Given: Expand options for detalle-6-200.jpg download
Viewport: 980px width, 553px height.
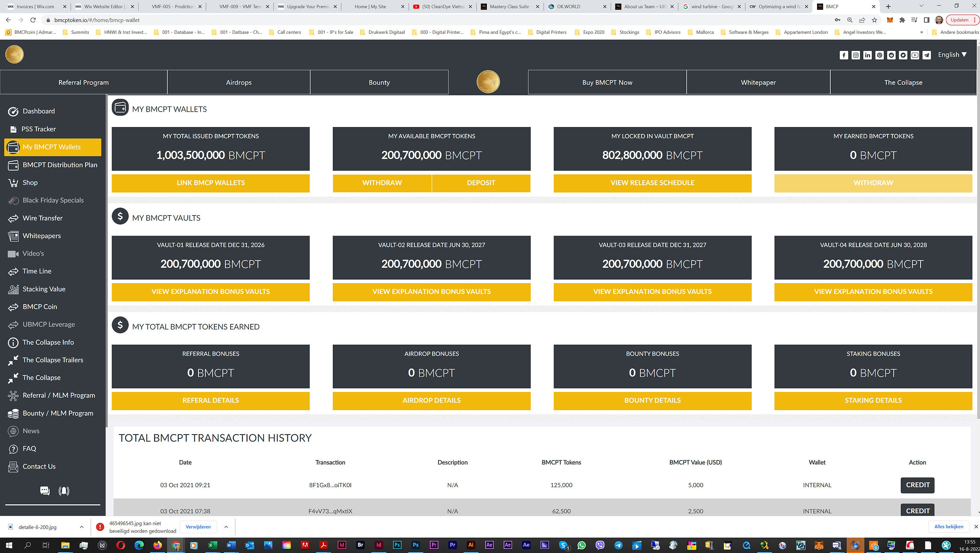Looking at the screenshot, I should [x=81, y=527].
